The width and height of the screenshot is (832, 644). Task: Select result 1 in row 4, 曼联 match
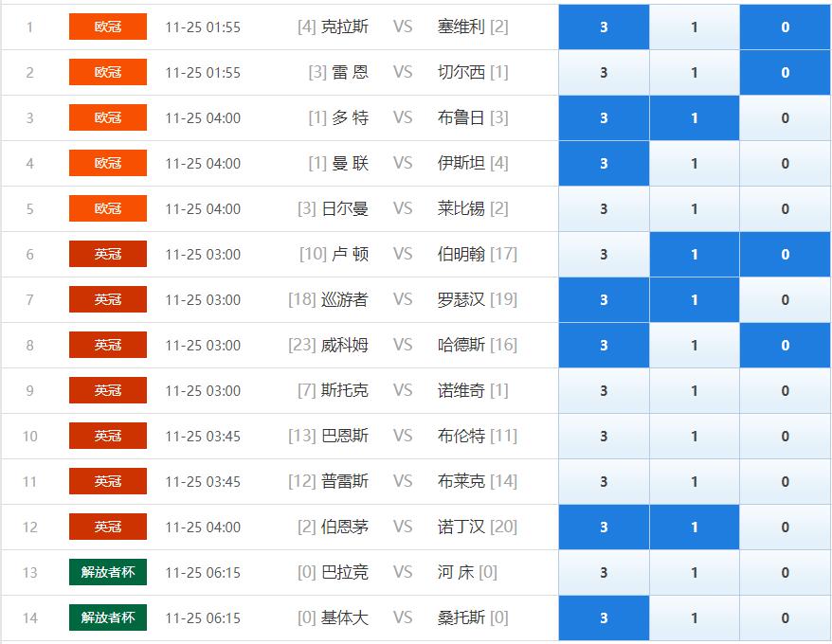[694, 164]
